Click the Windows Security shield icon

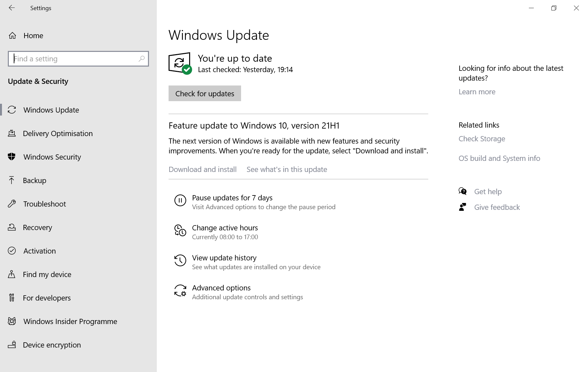pyautogui.click(x=12, y=157)
